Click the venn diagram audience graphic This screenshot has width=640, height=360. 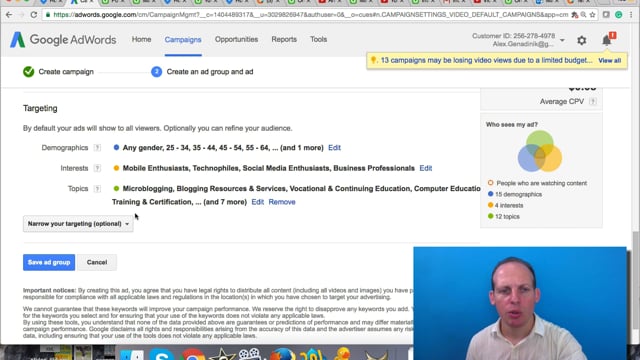tap(540, 151)
